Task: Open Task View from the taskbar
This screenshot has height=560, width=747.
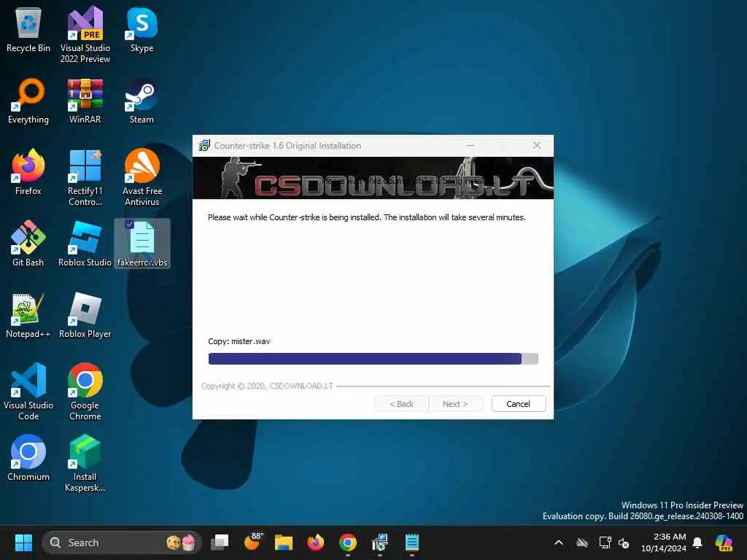Action: point(220,542)
